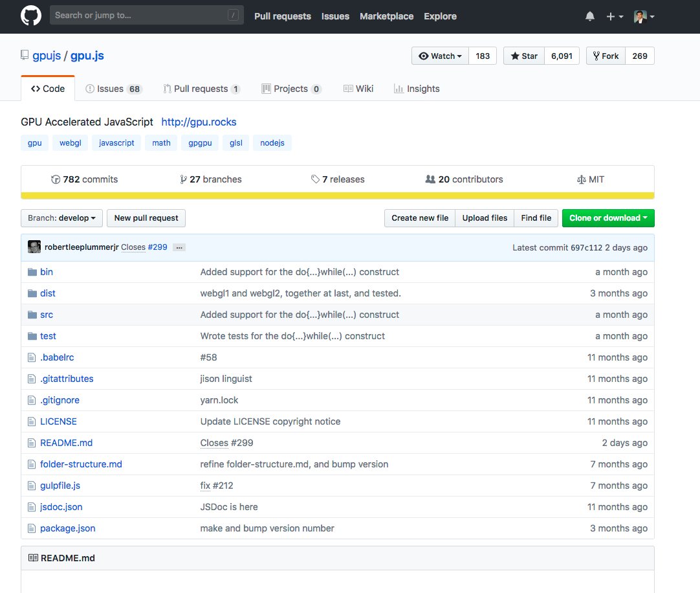Expand the commit message ellipsis button

coord(179,247)
